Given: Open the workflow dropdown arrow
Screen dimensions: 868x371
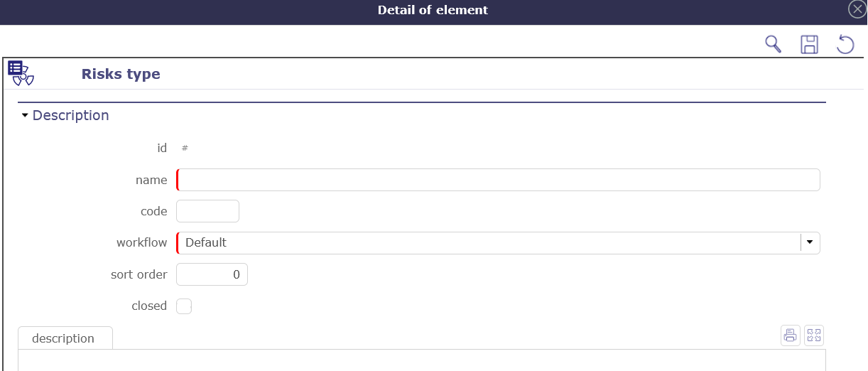Looking at the screenshot, I should click(x=810, y=242).
